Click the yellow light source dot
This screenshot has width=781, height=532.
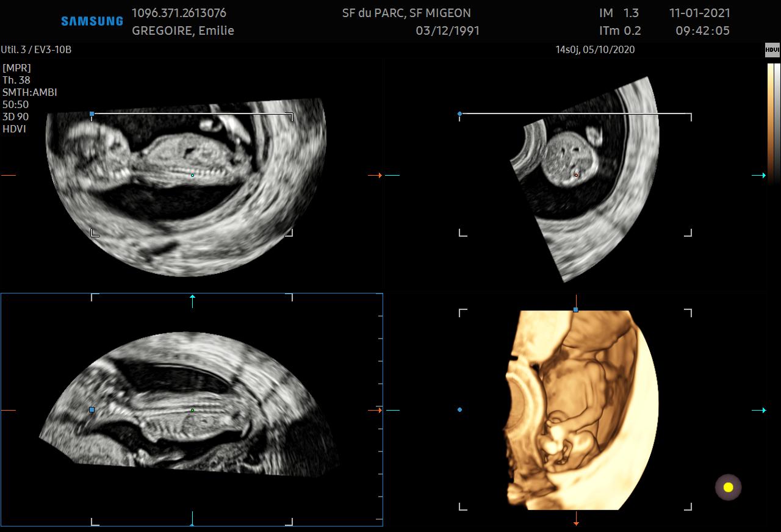[x=728, y=487]
